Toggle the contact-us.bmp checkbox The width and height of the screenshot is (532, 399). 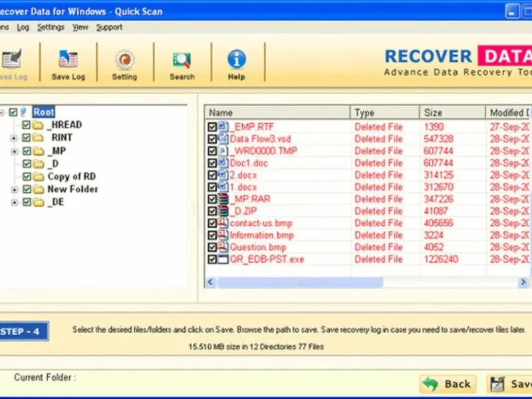pos(212,223)
